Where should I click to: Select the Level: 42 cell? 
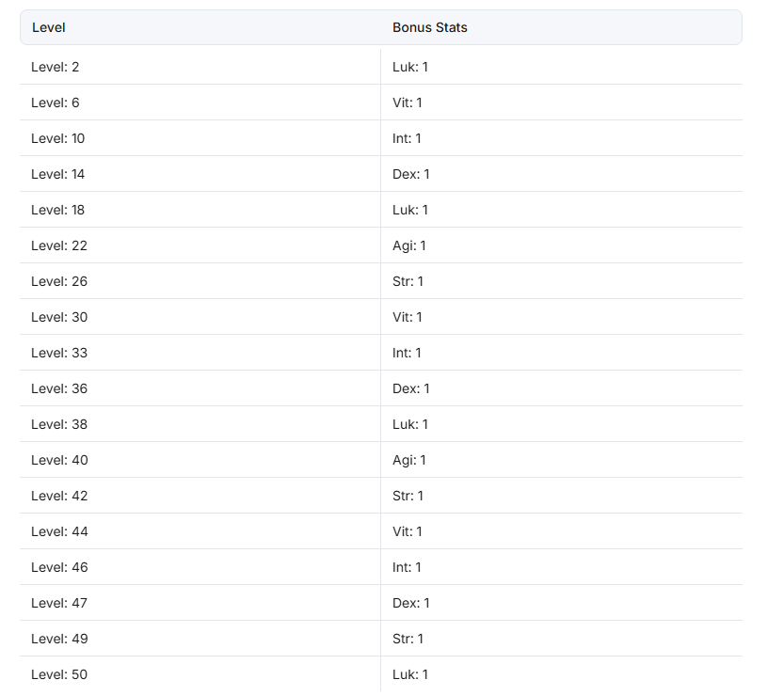click(200, 496)
